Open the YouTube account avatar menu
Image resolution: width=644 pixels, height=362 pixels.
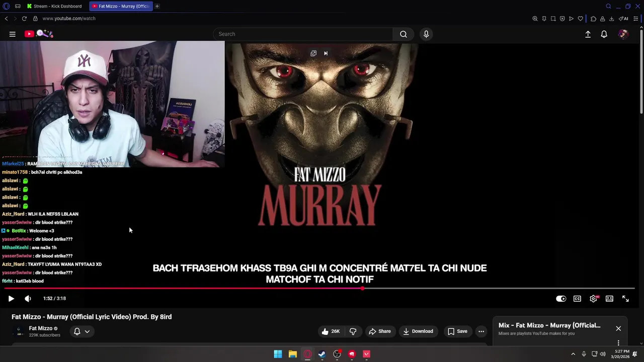(x=623, y=34)
